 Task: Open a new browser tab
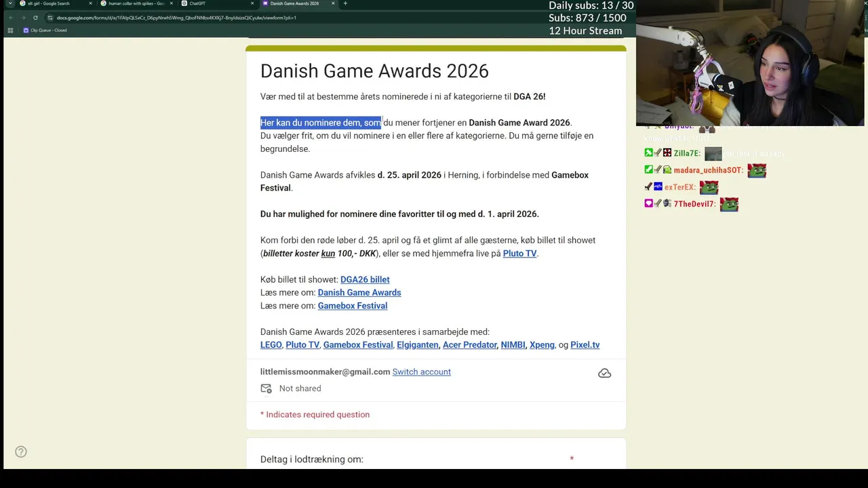pos(345,3)
